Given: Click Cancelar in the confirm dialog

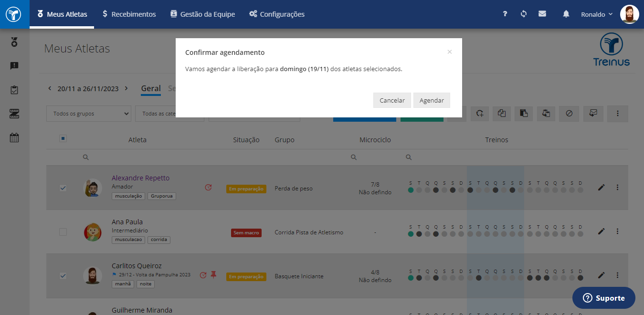Looking at the screenshot, I should [392, 100].
